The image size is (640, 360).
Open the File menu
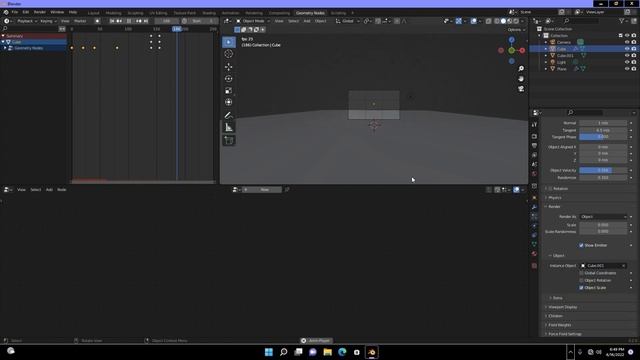tap(15, 12)
